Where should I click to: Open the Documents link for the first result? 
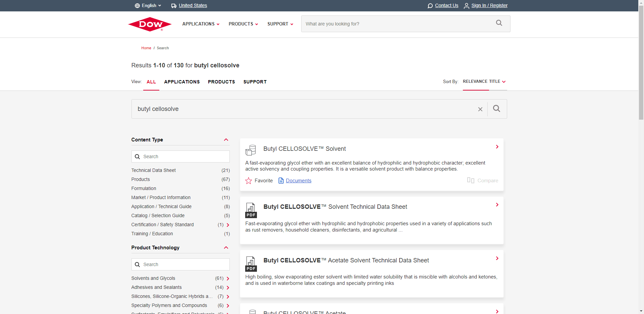point(299,181)
